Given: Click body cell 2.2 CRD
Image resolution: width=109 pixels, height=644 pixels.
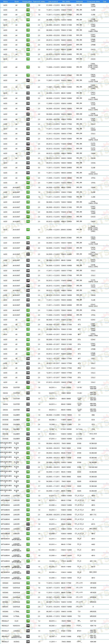Looking at the screenshot, I should click(79, 439).
